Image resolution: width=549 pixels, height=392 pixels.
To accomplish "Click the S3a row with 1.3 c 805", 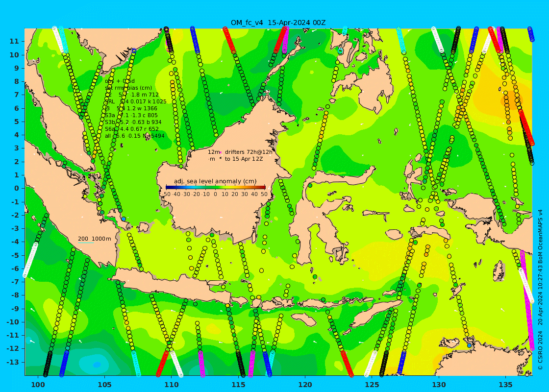I will [131, 115].
